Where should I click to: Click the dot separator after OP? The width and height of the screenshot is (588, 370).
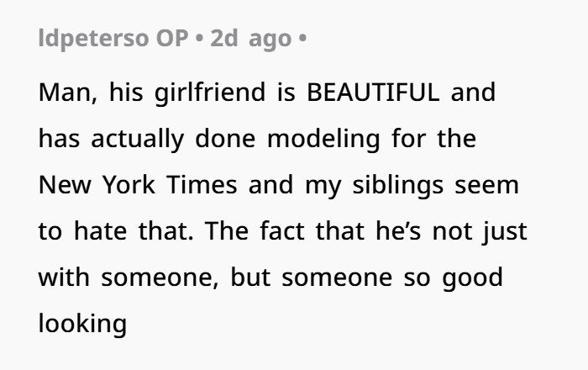coord(200,39)
